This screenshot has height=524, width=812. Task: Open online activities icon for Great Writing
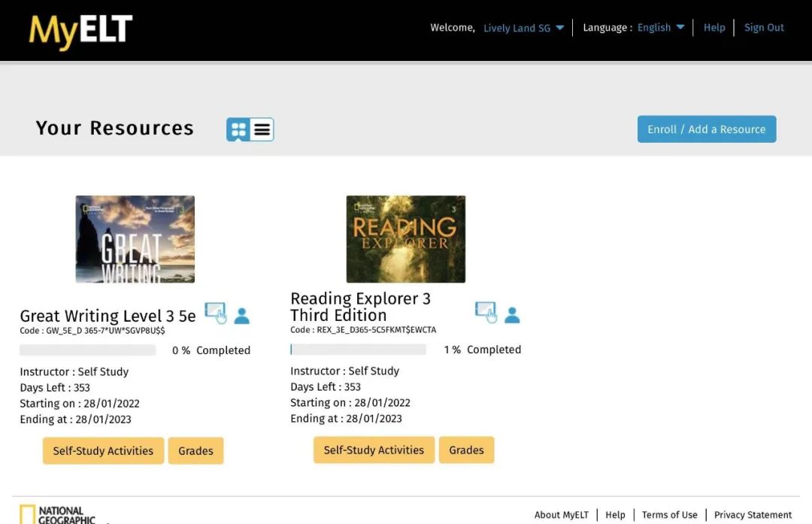(216, 313)
